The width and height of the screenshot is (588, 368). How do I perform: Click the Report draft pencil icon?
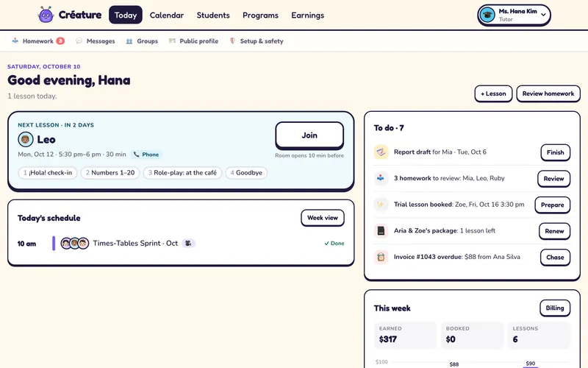tap(381, 152)
